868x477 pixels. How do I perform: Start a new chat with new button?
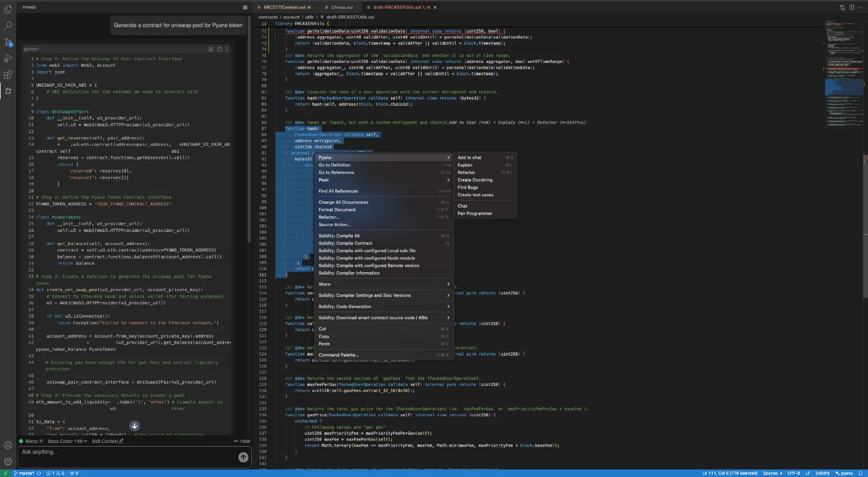point(242,441)
